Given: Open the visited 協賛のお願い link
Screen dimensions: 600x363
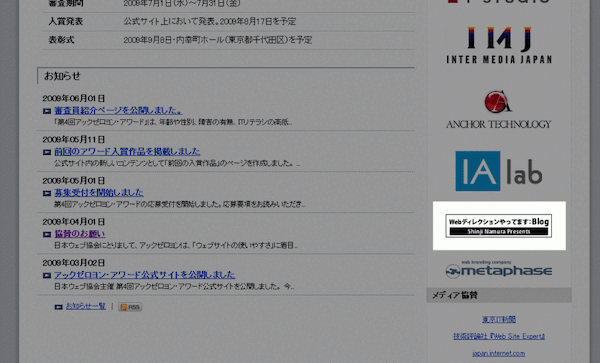Looking at the screenshot, I should click(x=80, y=234).
